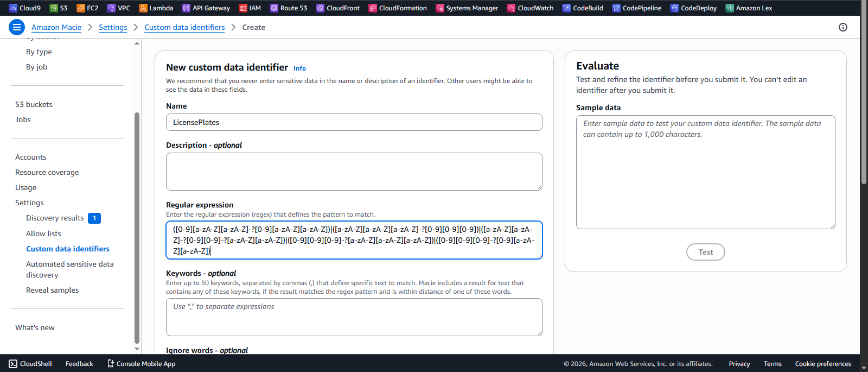Click into the Sample data text area

(x=706, y=172)
